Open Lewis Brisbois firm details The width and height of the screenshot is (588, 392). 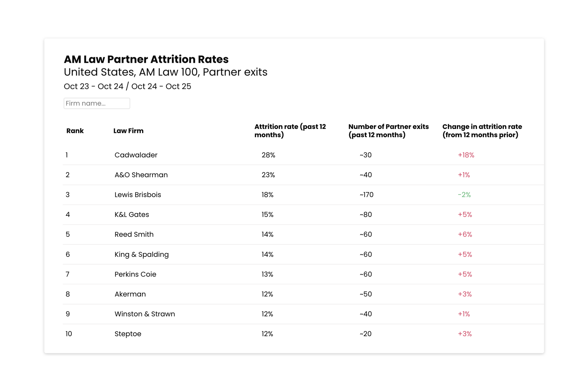[138, 194]
